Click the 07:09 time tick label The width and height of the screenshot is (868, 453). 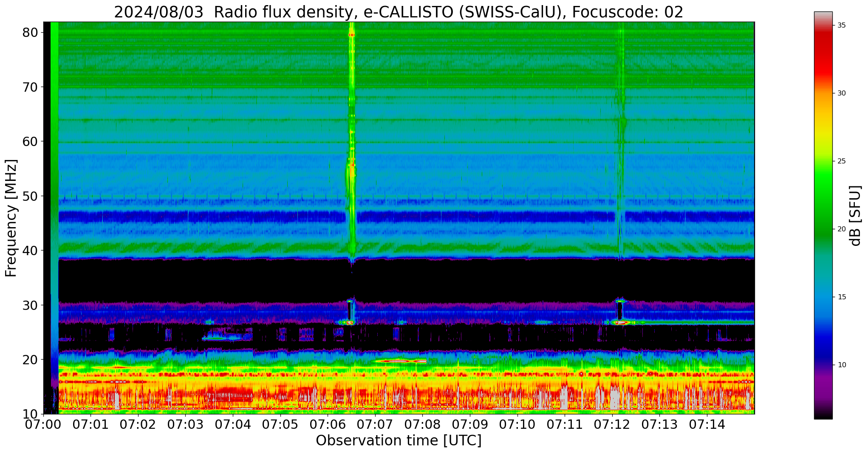click(x=470, y=425)
